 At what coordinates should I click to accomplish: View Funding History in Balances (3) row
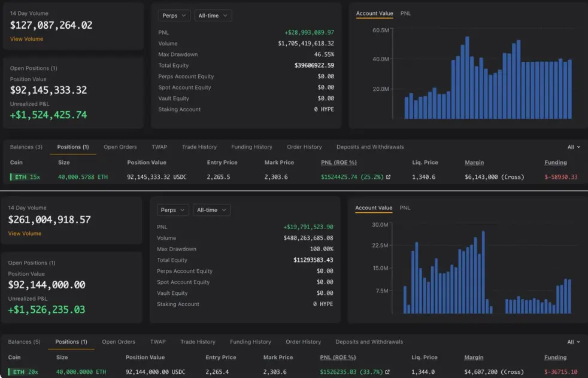(x=251, y=147)
